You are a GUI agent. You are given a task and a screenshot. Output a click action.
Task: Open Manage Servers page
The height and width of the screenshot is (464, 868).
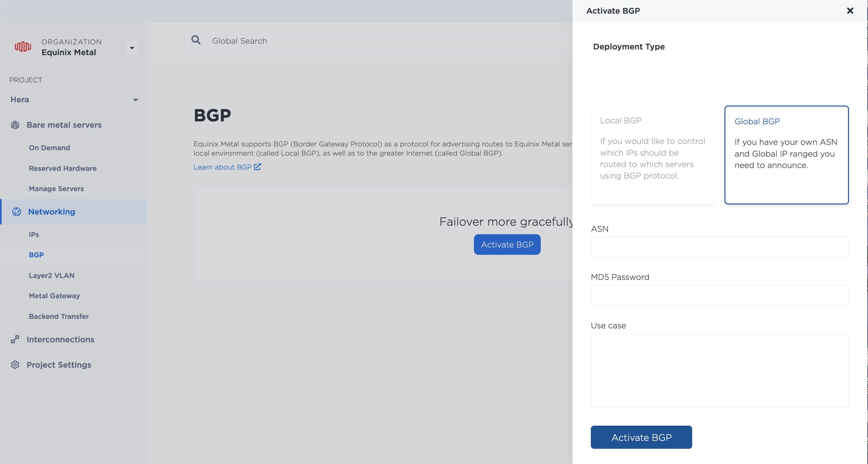[x=56, y=189]
